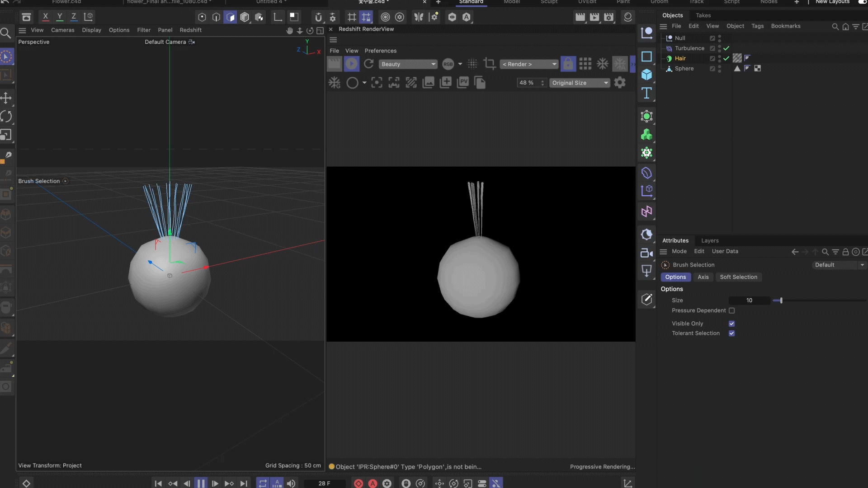This screenshot has height=488, width=868.
Task: Disable the Tolerant Selection checkbox
Action: pos(731,333)
